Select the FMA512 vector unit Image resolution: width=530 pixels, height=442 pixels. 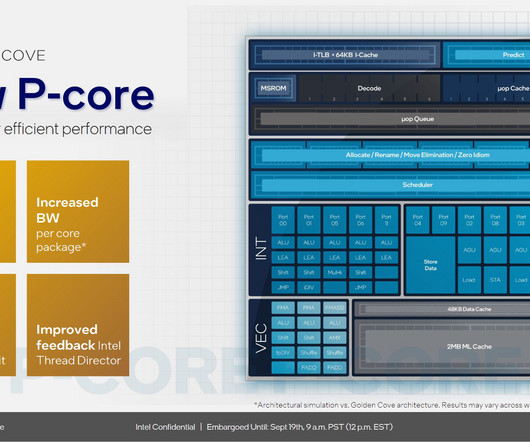(334, 308)
